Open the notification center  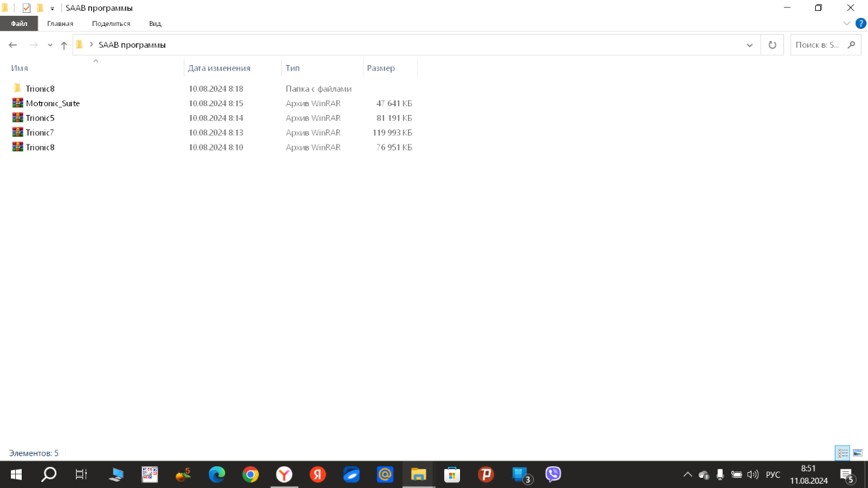tap(847, 474)
